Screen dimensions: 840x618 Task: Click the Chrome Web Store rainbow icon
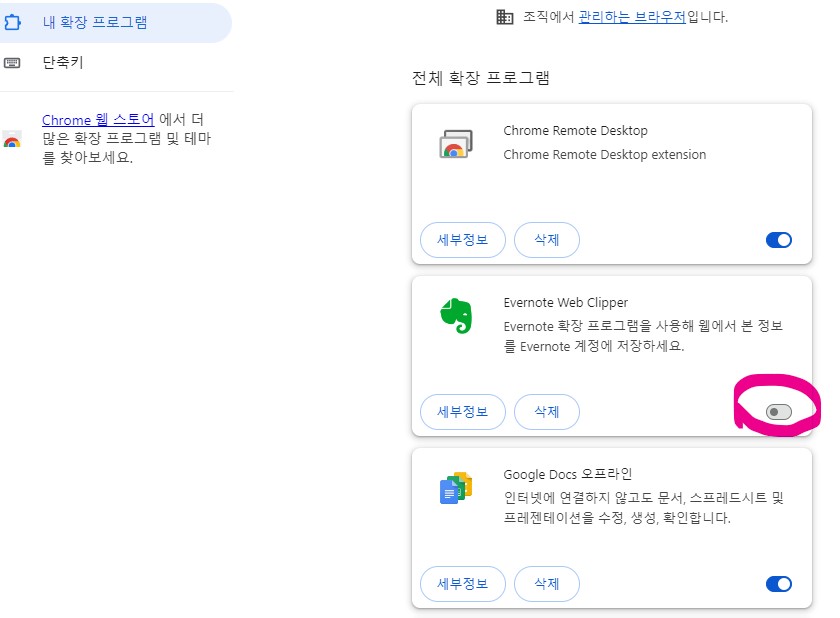pyautogui.click(x=12, y=139)
